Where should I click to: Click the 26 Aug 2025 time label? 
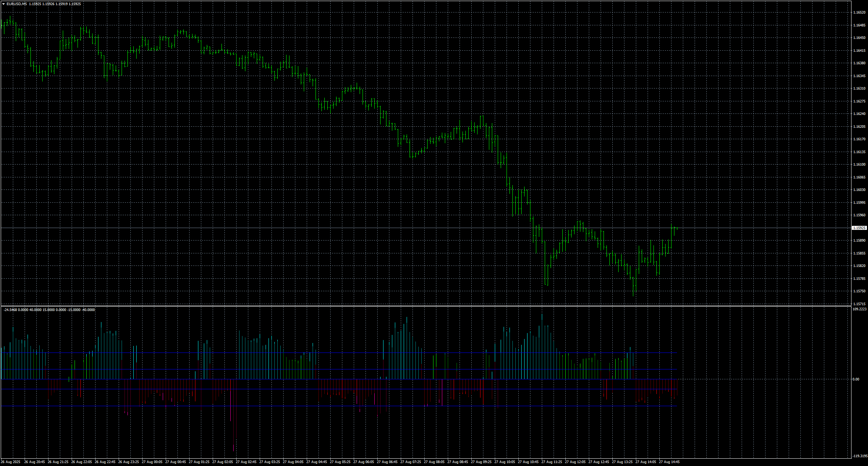click(11, 462)
